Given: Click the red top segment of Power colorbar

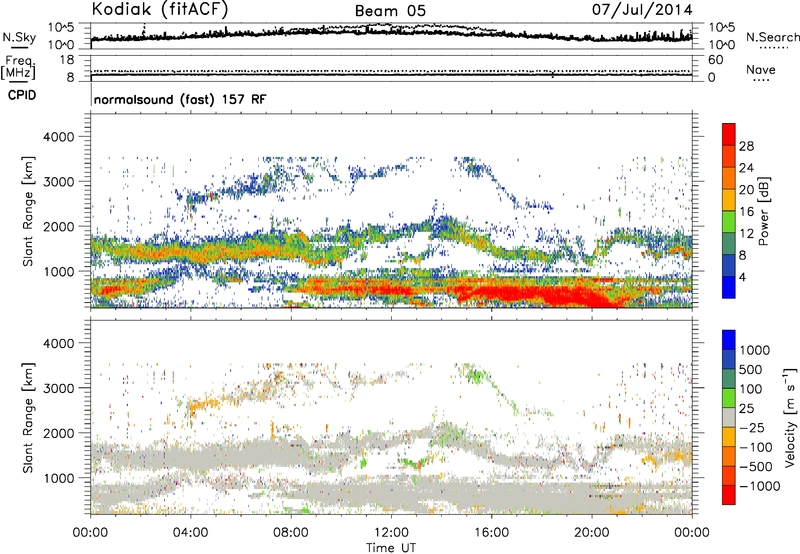Looking at the screenshot, I should point(729,134).
